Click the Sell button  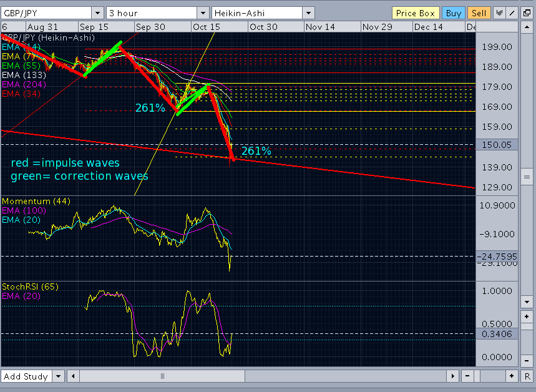[x=479, y=13]
